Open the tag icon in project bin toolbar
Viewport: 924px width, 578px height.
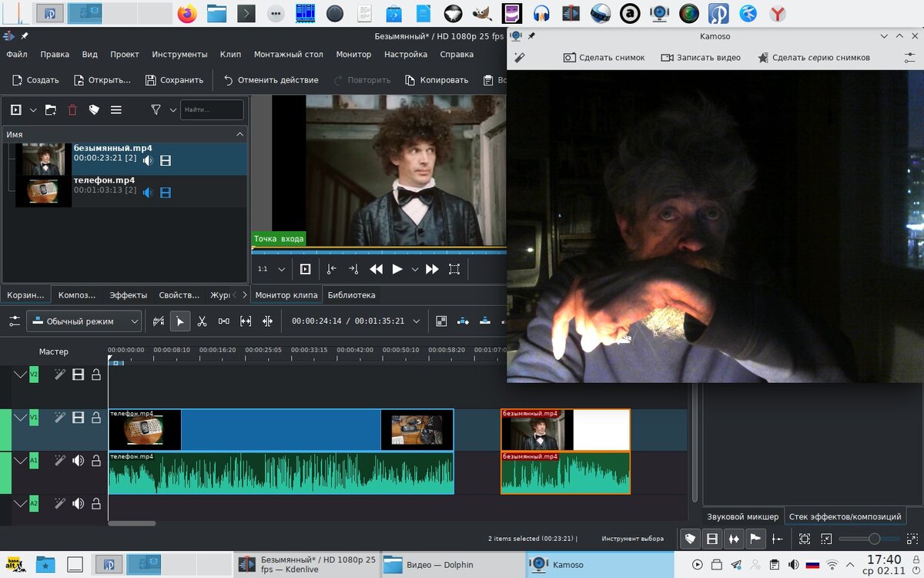click(94, 110)
